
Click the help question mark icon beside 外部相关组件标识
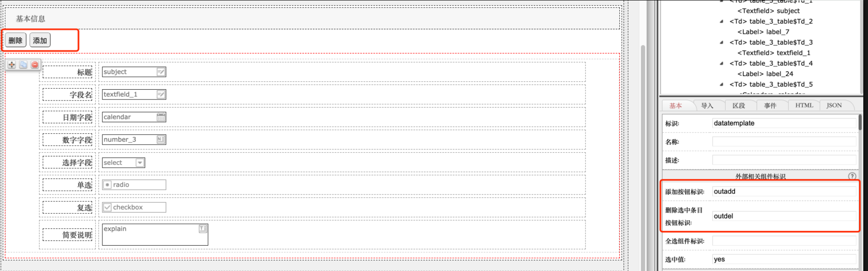[x=852, y=176]
